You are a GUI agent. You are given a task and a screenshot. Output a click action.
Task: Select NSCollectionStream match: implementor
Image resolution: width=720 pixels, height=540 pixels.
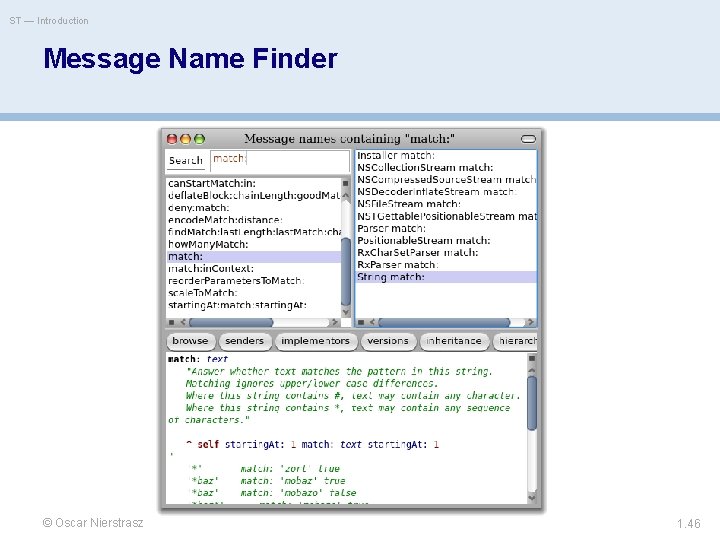(446, 168)
